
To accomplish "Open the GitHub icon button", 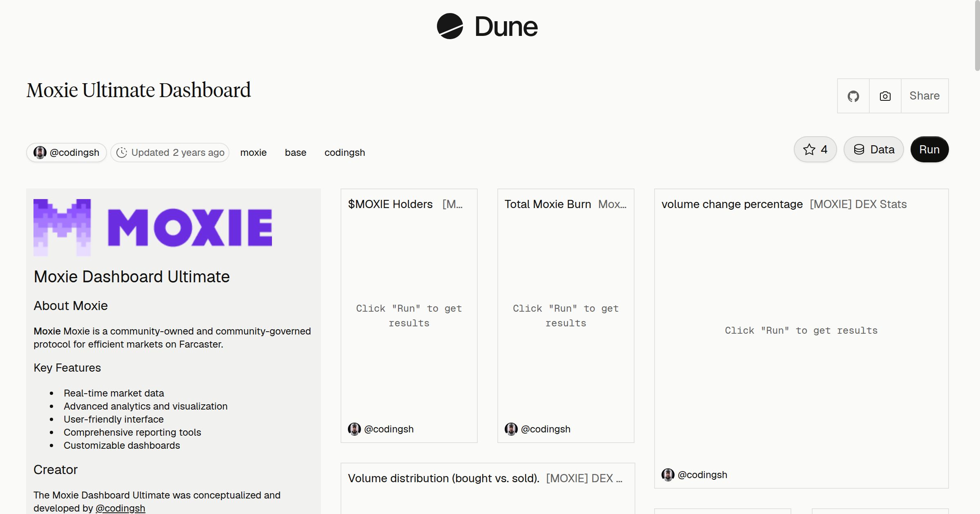I will (853, 96).
